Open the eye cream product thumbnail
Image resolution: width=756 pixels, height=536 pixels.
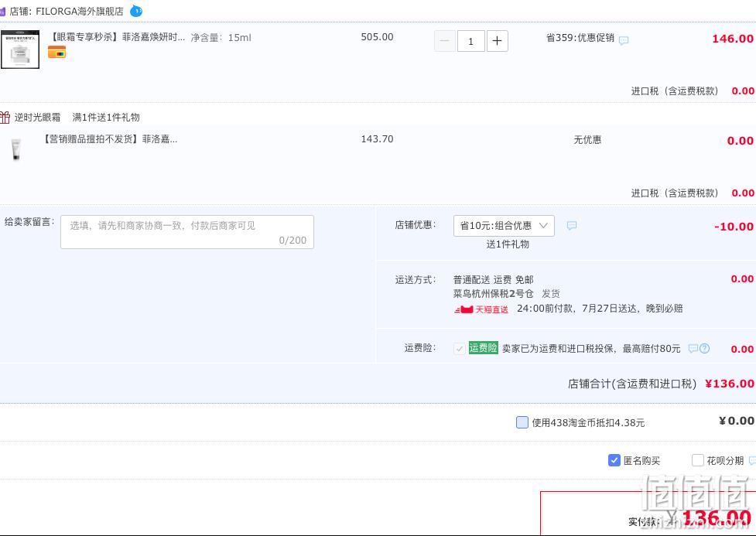point(20,50)
